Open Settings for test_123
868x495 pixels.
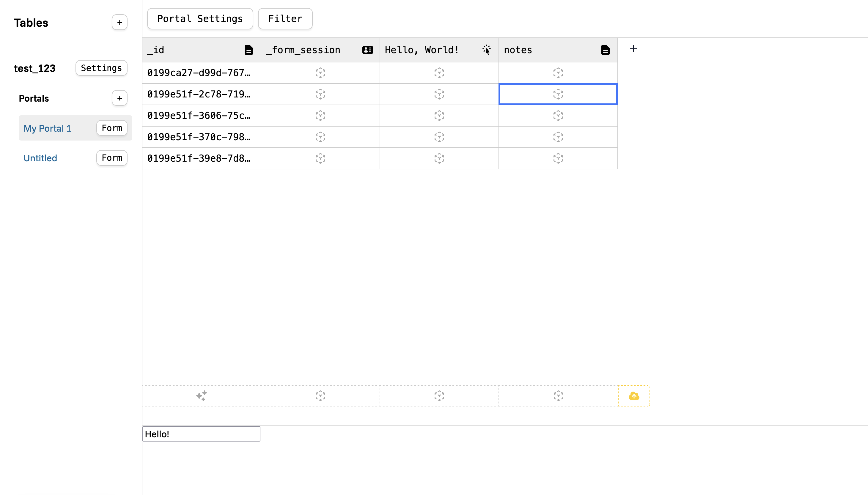(x=101, y=68)
